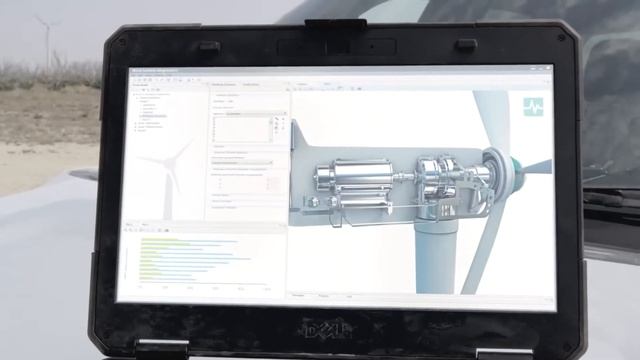Click the longest blue bar in the bottom chart
Screen dimensions: 640x360
(x=196, y=259)
